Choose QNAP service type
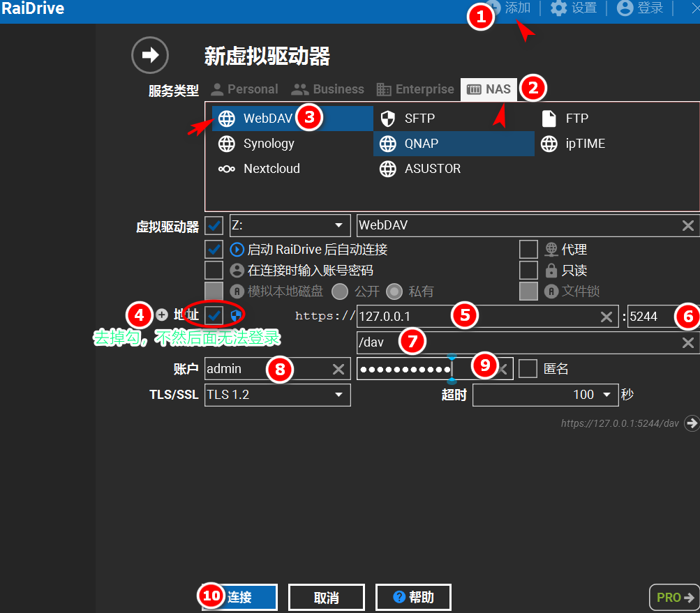 (x=454, y=144)
